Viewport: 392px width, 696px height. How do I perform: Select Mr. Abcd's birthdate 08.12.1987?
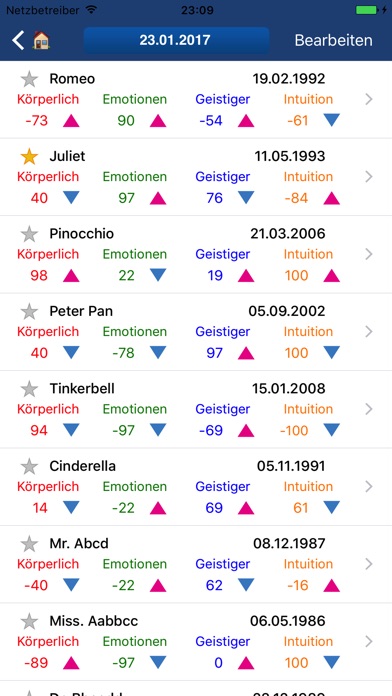289,543
